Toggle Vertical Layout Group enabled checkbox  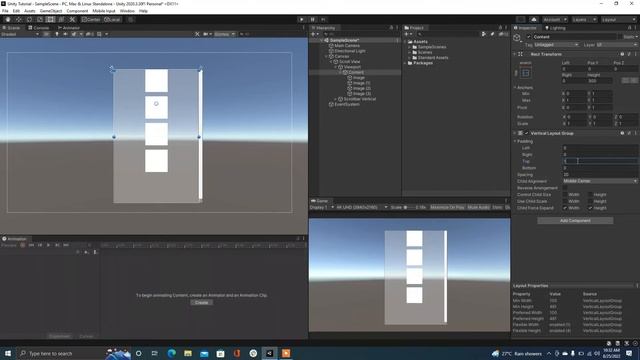(527, 133)
